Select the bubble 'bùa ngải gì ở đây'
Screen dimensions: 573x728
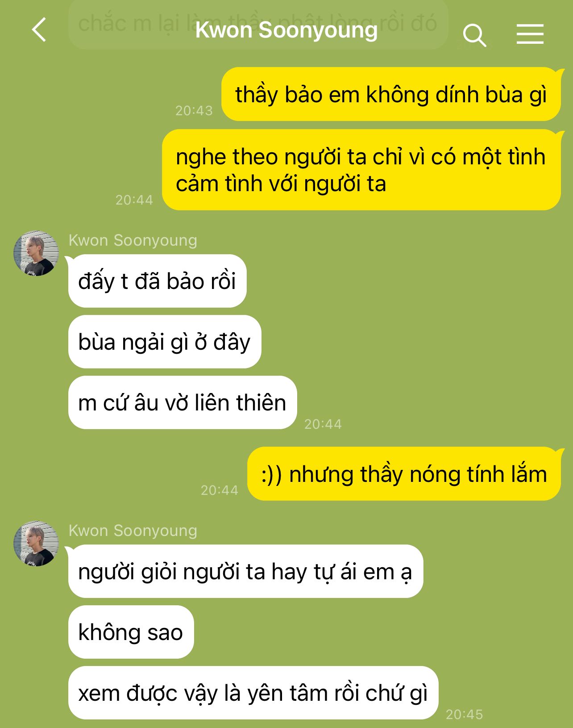coord(165,342)
